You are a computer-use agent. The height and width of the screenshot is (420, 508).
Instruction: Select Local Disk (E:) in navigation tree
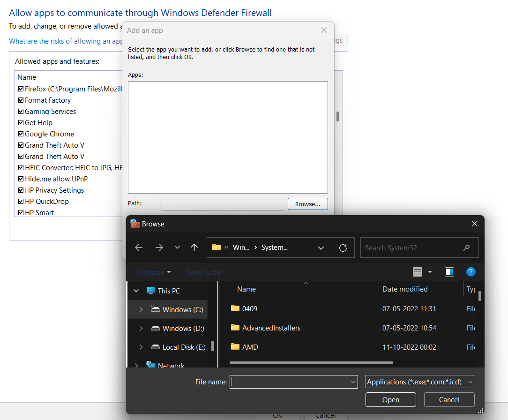coord(184,347)
